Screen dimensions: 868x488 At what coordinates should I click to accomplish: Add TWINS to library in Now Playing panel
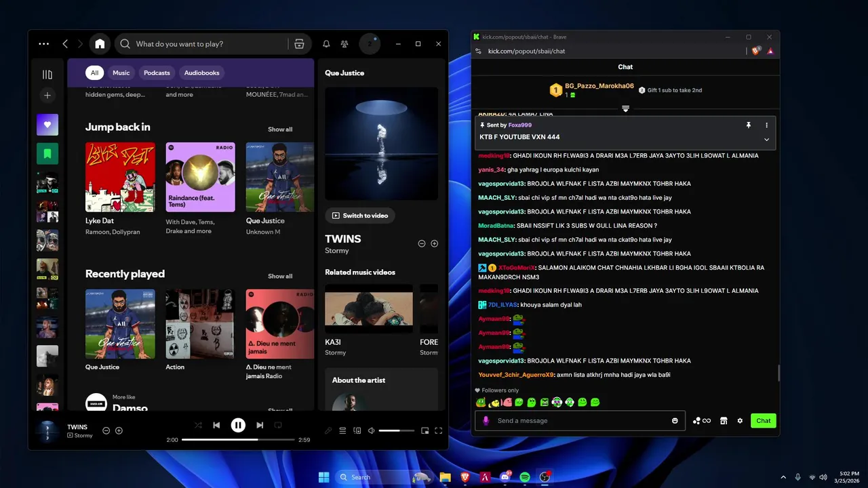[x=435, y=243]
